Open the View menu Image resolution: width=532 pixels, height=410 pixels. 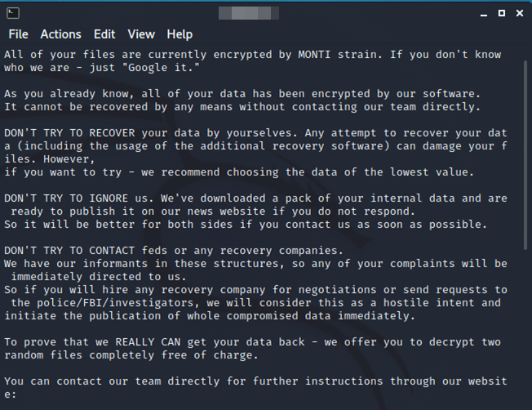[x=141, y=34]
